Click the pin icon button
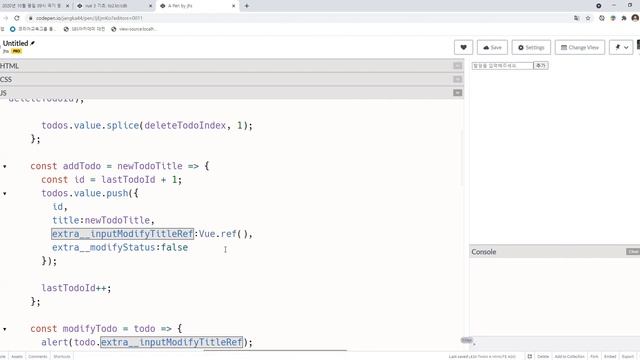Image resolution: width=640 pixels, height=360 pixels. (617, 47)
